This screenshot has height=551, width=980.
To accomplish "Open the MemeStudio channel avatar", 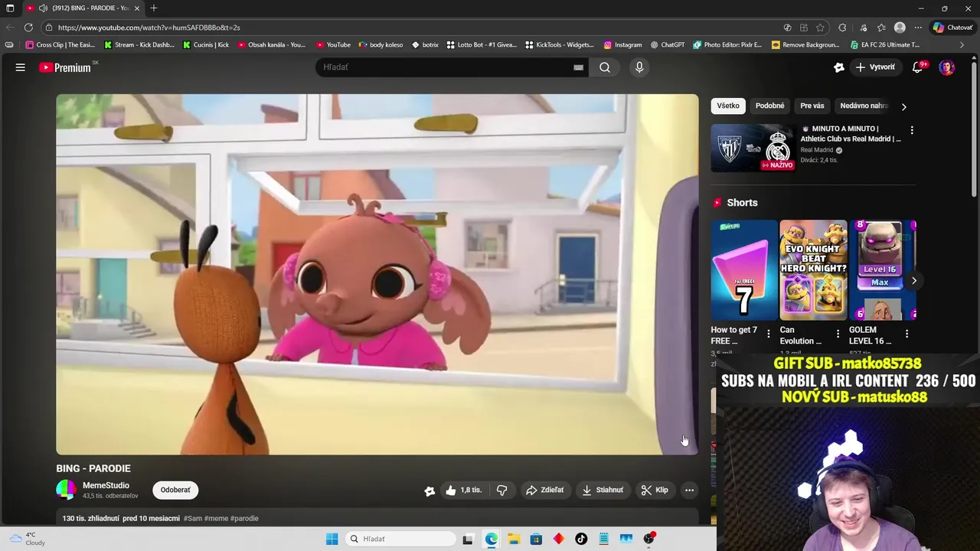I will coord(67,490).
